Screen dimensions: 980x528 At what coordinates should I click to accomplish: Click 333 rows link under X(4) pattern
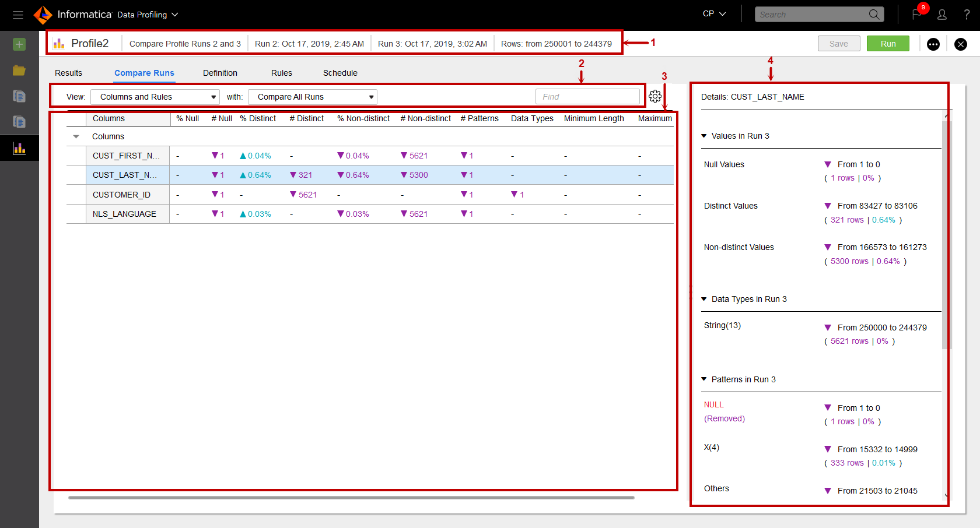(847, 463)
